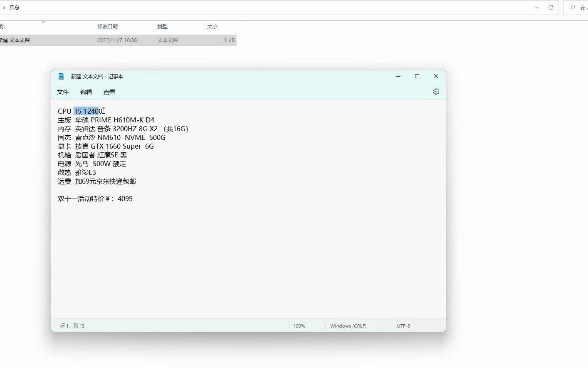Image resolution: width=588 pixels, height=368 pixels.
Task: Click Windows (CRLF) in the status bar
Action: click(348, 326)
